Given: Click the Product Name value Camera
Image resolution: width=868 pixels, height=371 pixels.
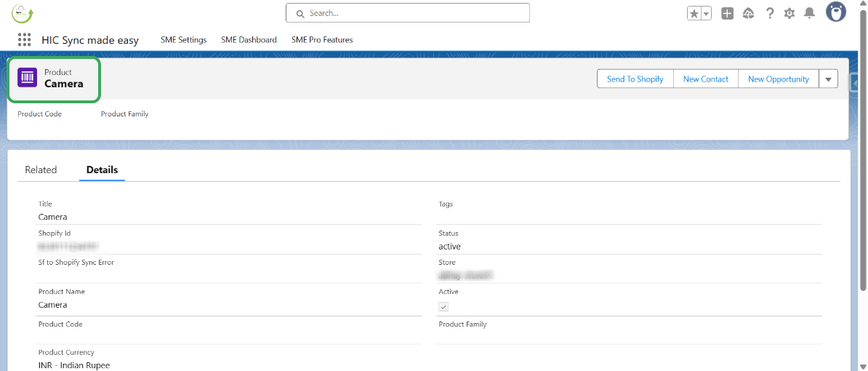Looking at the screenshot, I should 52,305.
